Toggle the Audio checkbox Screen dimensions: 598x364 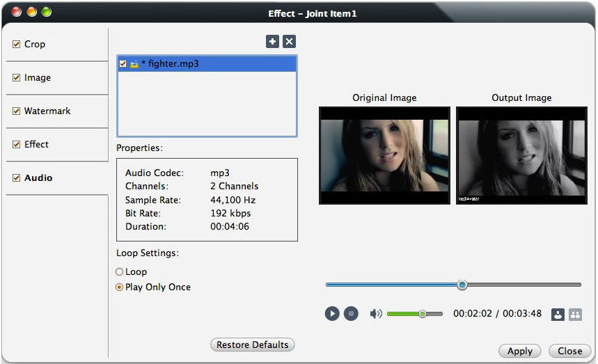(17, 178)
